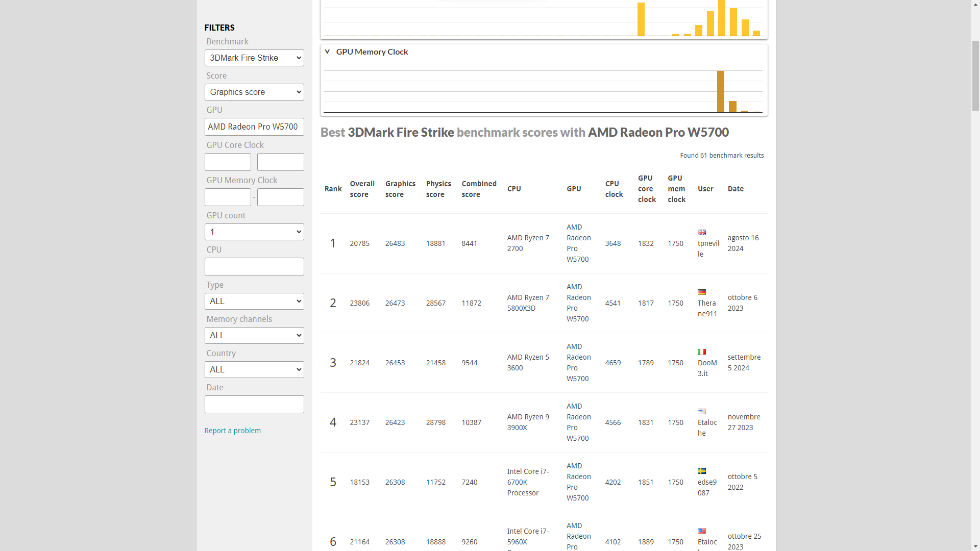Click the GPU Core Clock minimum field
The height and width of the screenshot is (551, 980).
coord(228,162)
